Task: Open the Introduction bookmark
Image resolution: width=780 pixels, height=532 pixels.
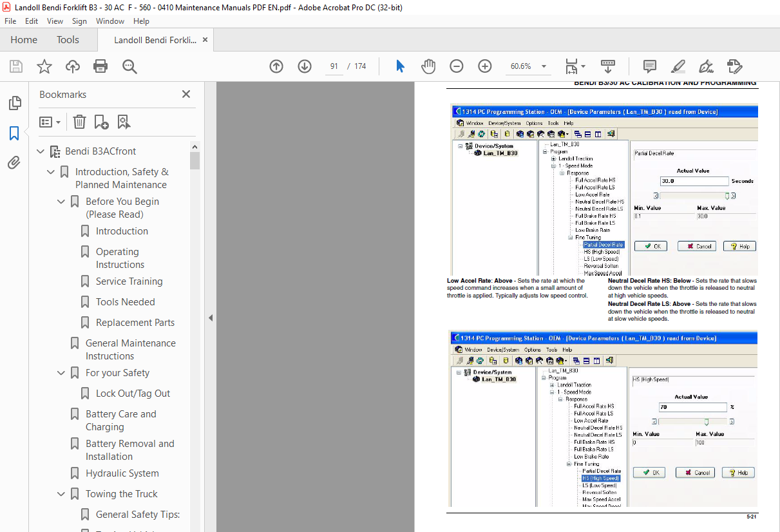Action: pyautogui.click(x=122, y=231)
